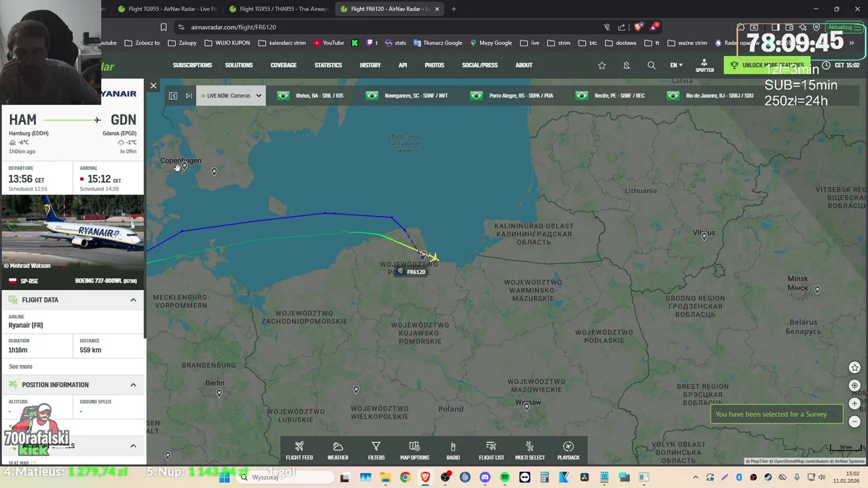Open the Statistics menu
The height and width of the screenshot is (488, 868).
pyautogui.click(x=328, y=65)
